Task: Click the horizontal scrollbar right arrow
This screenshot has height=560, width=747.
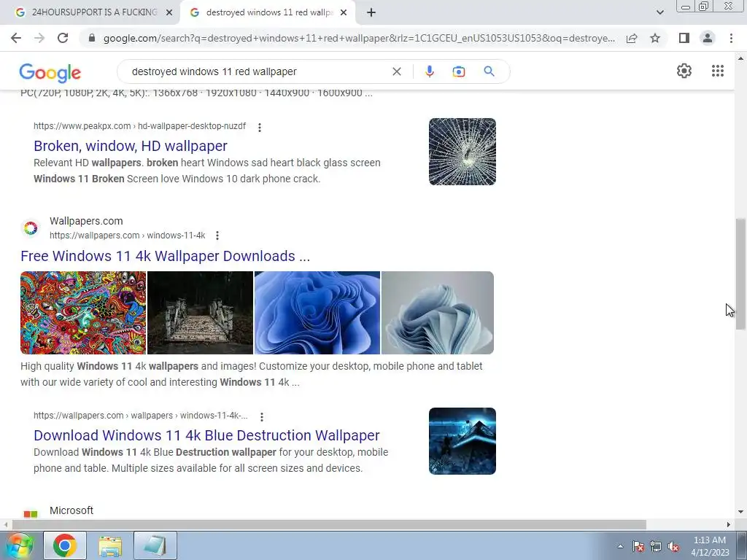Action: (729, 524)
